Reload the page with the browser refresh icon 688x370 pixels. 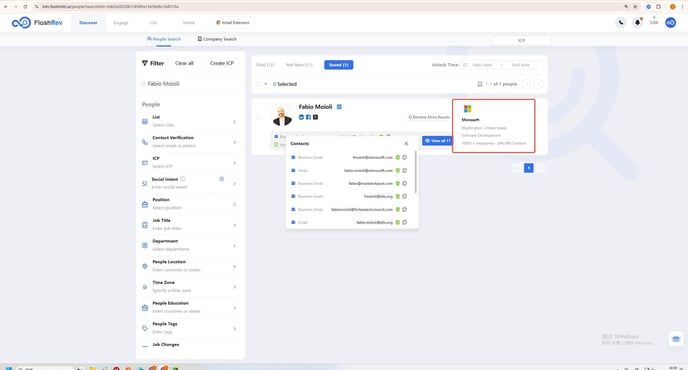click(25, 7)
